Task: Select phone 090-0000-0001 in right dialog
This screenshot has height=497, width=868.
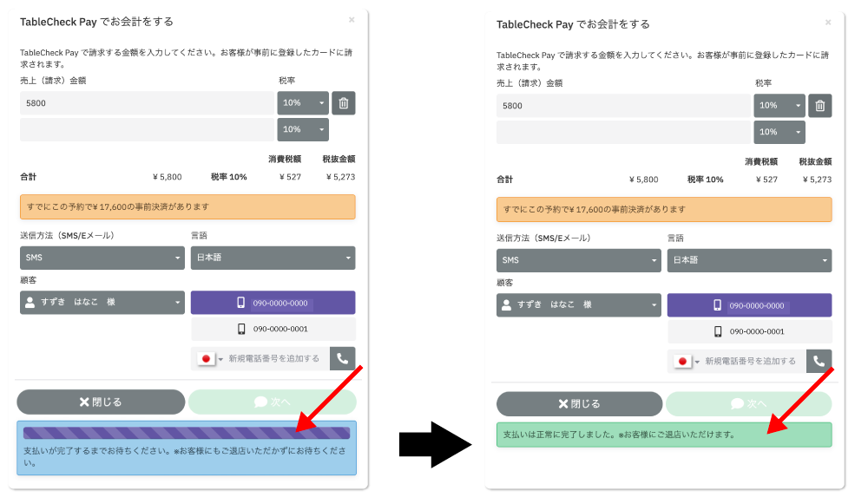Action: click(750, 331)
